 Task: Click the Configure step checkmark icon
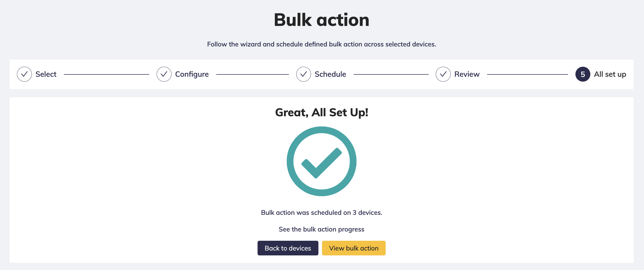164,74
